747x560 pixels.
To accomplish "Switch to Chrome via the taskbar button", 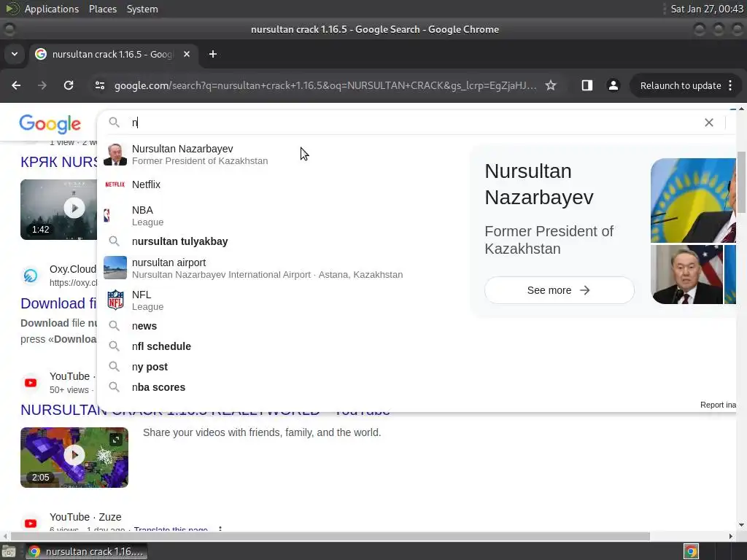I will tap(86, 551).
